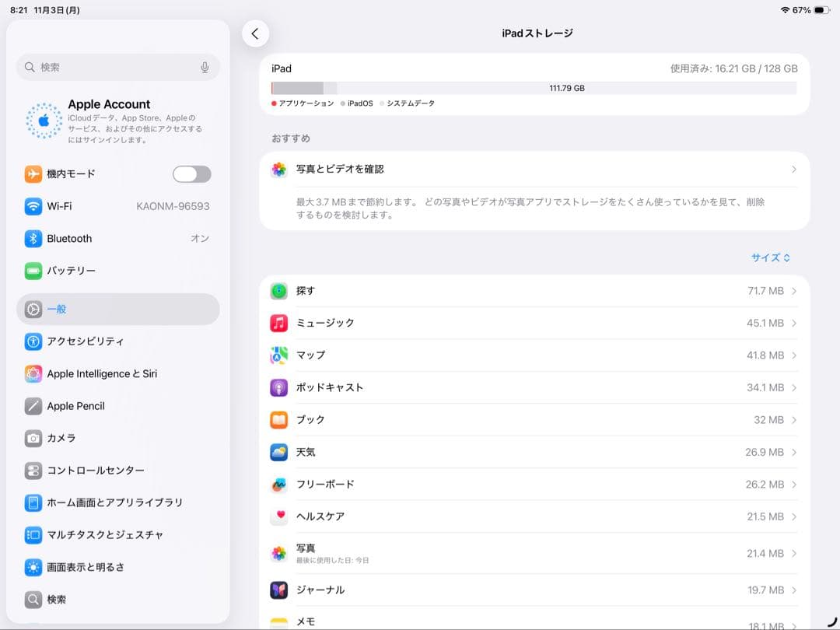Tap the フリーボード app icon

pos(278,484)
